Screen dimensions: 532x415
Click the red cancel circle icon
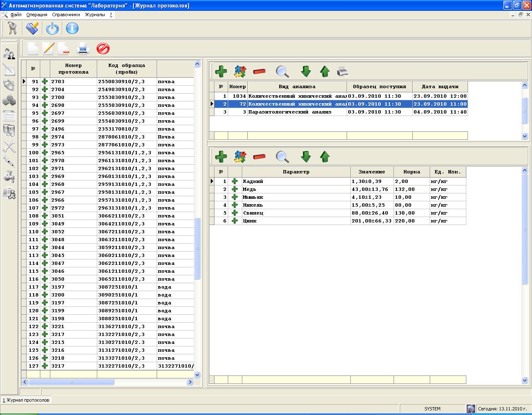coord(103,49)
